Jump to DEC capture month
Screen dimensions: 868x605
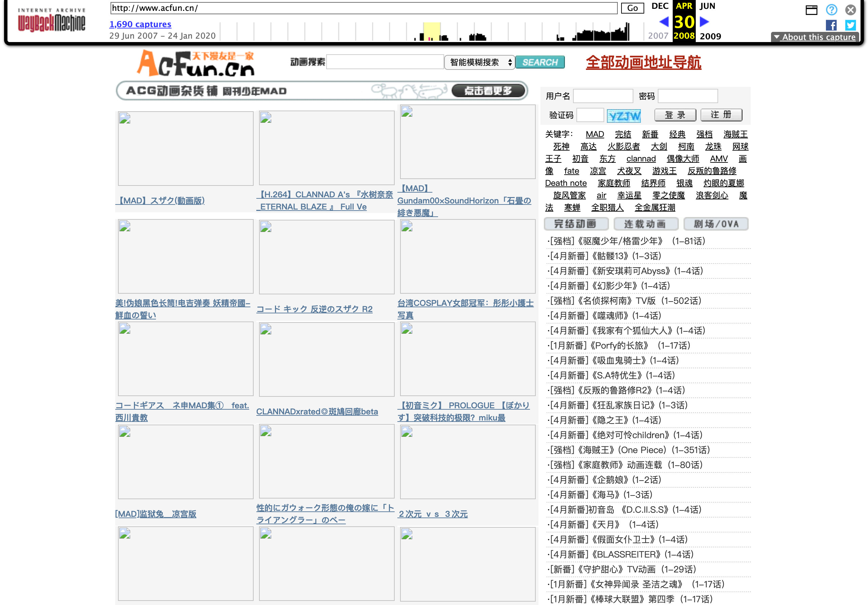tap(660, 6)
